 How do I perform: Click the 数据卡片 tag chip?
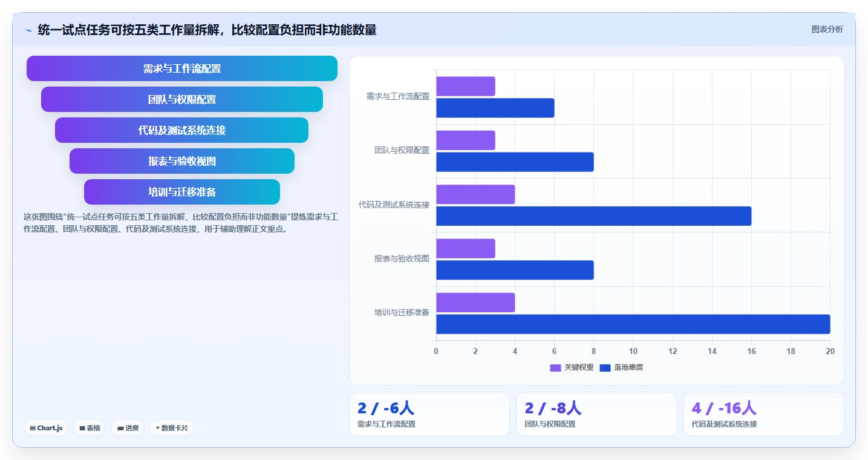[172, 428]
